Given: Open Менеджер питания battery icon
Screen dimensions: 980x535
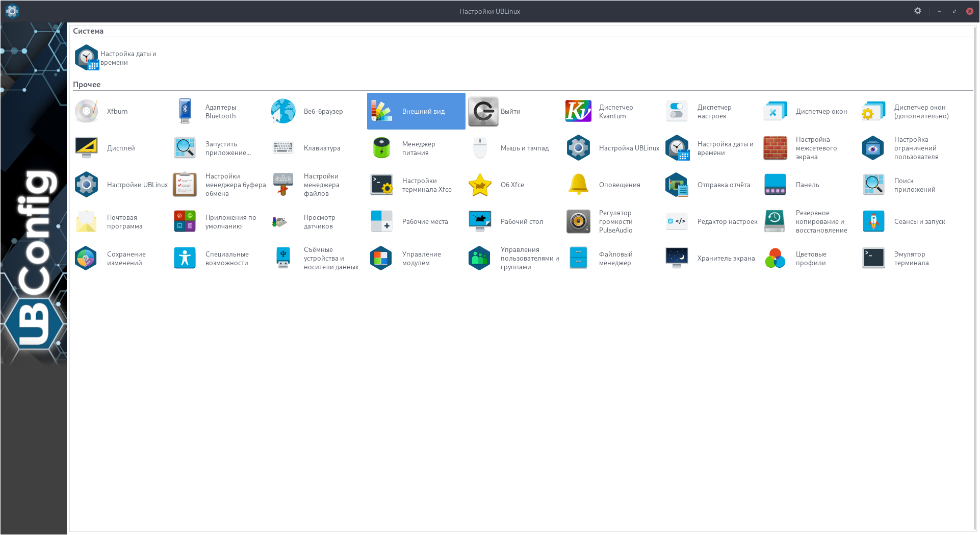Looking at the screenshot, I should pyautogui.click(x=381, y=148).
